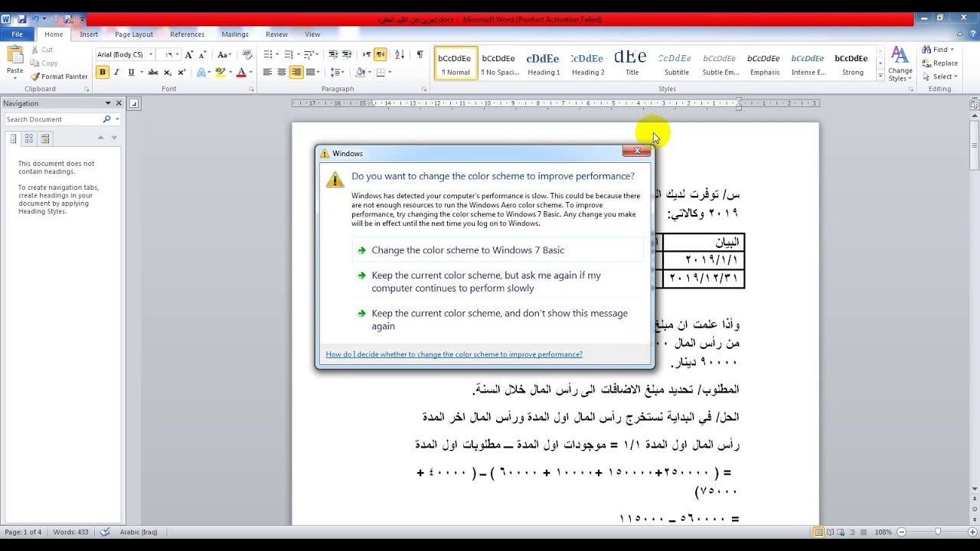Click the Paste icon

pyautogui.click(x=15, y=55)
